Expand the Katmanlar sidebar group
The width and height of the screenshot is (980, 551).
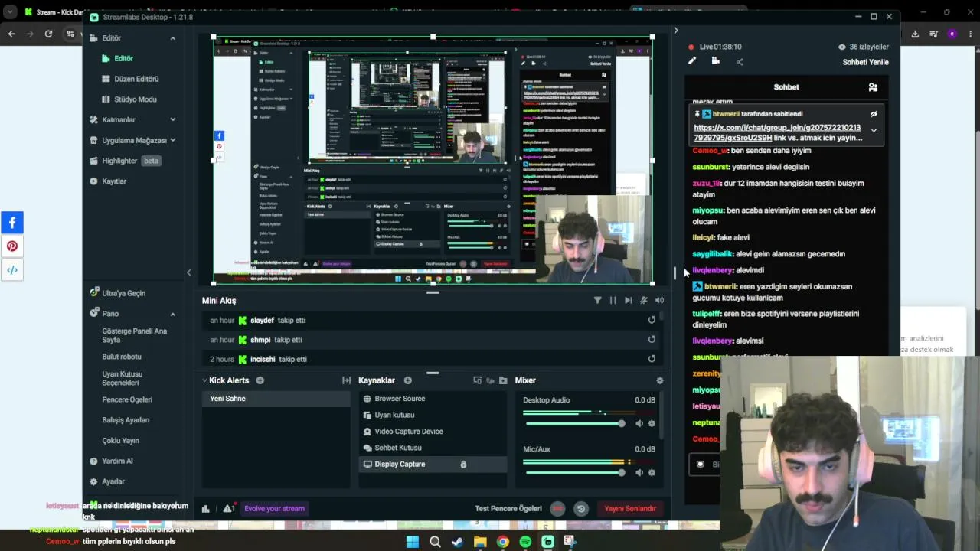[172, 120]
